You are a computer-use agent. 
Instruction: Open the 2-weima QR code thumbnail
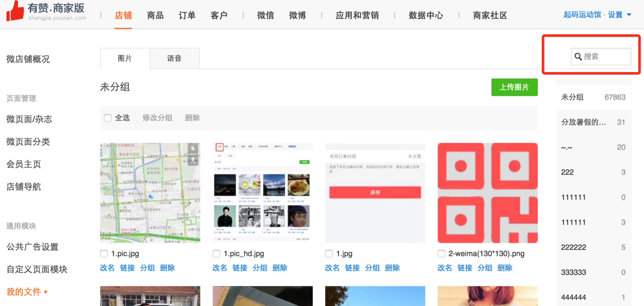[488, 193]
